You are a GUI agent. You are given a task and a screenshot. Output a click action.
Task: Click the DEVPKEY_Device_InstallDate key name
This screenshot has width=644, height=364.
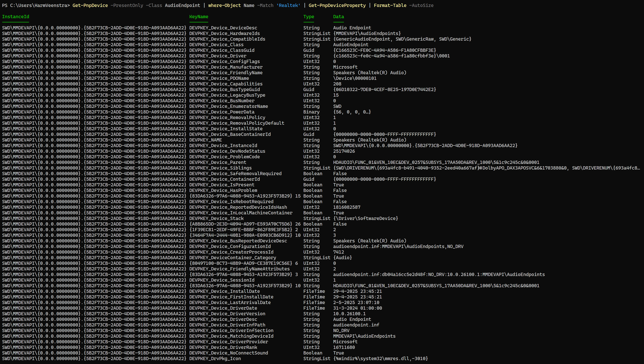pos(224,291)
